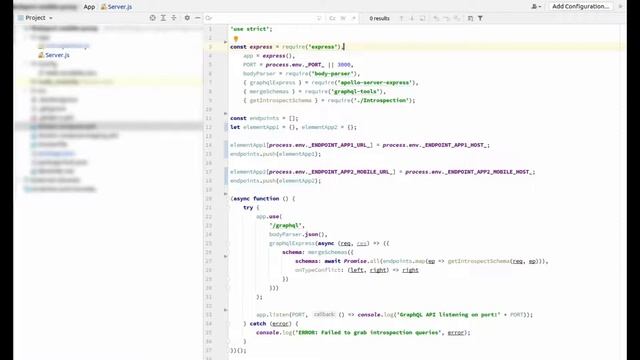Screen dimensions: 640x360
Task: Click the "0 results" label
Action: pyautogui.click(x=379, y=18)
